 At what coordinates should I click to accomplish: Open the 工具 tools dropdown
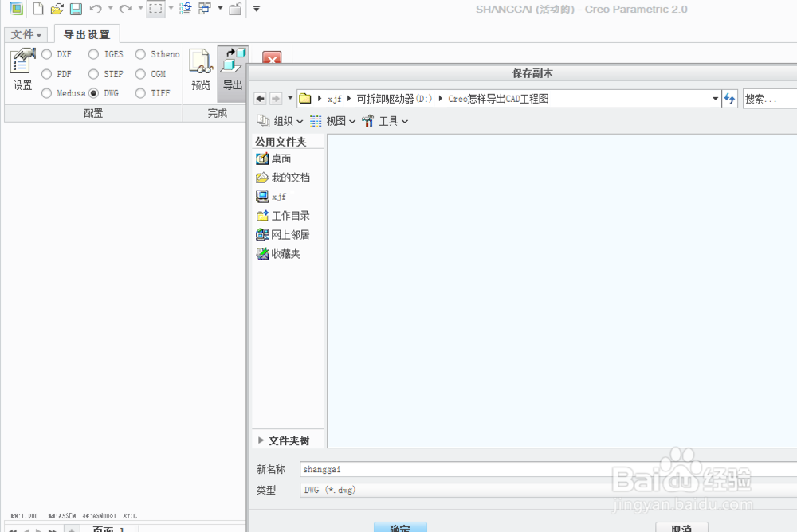(x=385, y=121)
